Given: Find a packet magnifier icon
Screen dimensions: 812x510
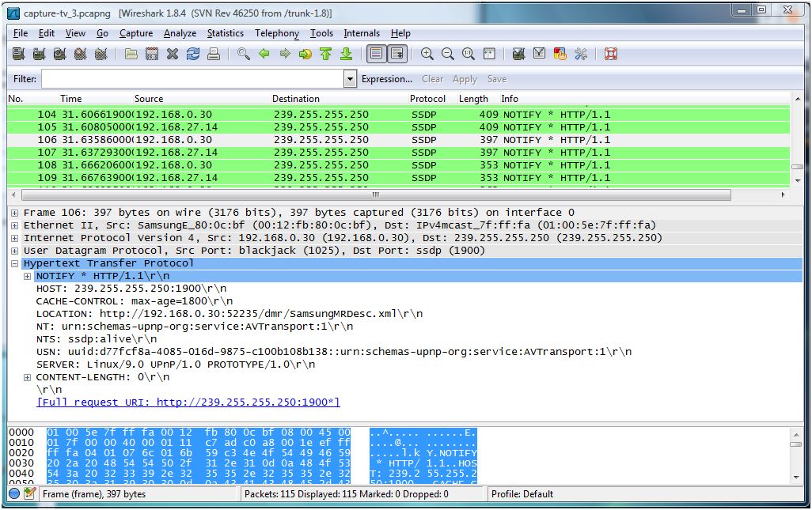Looking at the screenshot, I should [244, 54].
